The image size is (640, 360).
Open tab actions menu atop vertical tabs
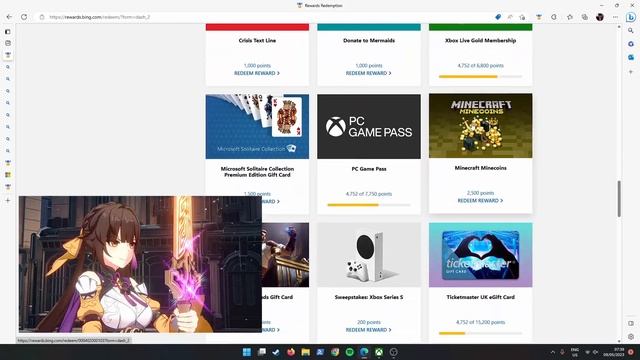8,31
